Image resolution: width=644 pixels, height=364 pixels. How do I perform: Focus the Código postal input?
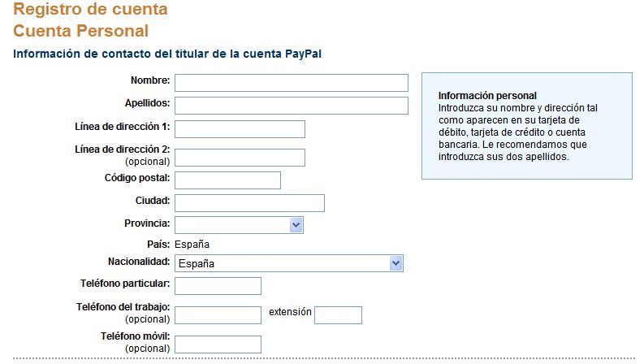(x=227, y=180)
